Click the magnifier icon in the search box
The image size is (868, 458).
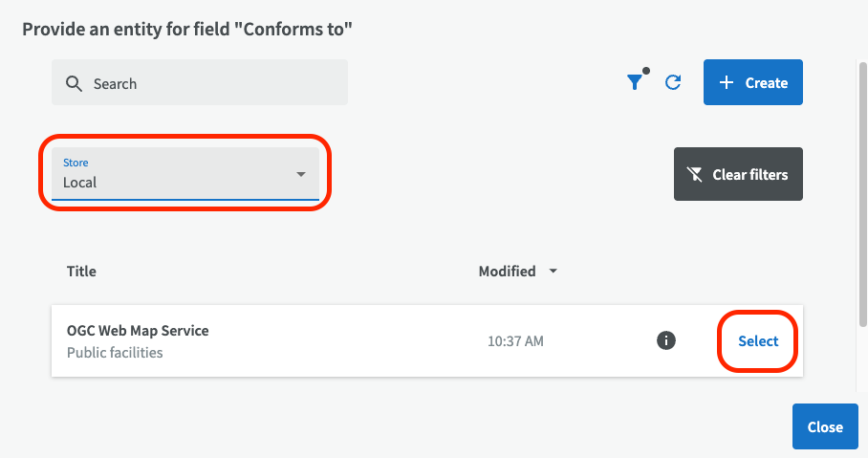click(x=74, y=84)
